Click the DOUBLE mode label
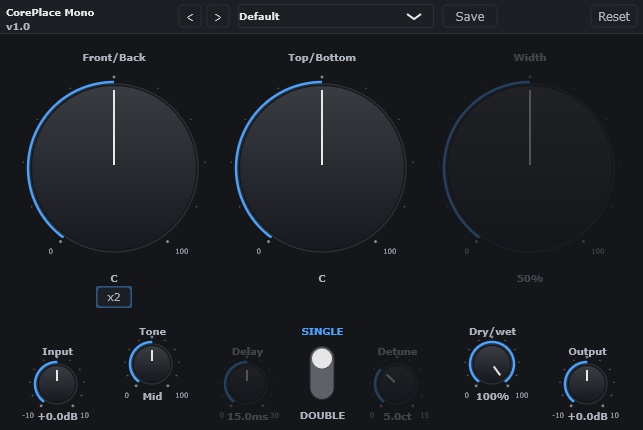Viewport: 643px width, 430px height. tap(322, 416)
